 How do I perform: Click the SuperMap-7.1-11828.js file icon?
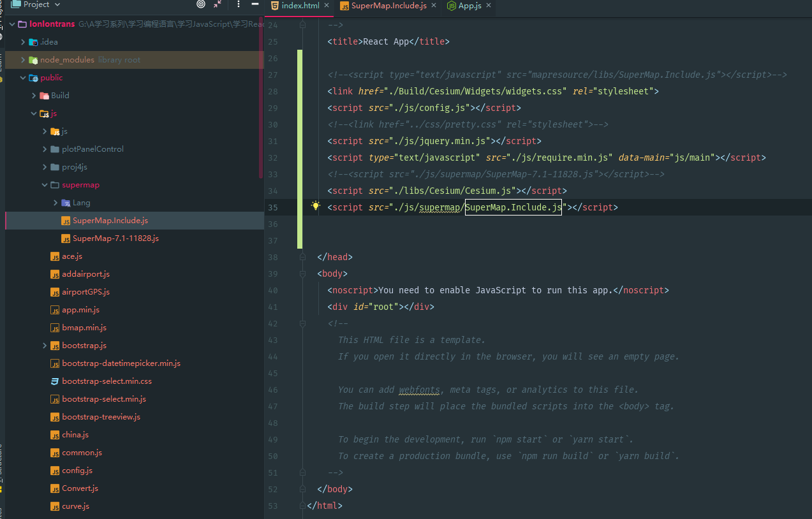point(66,238)
